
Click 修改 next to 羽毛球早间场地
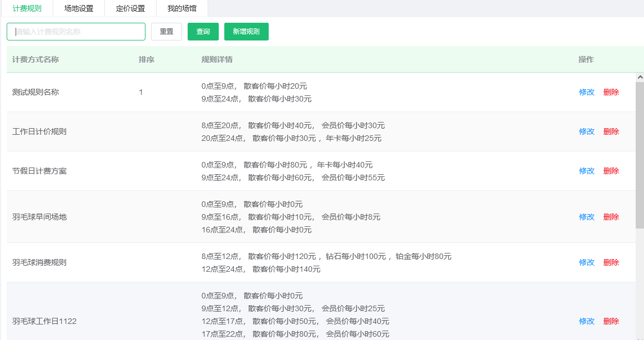(x=586, y=217)
